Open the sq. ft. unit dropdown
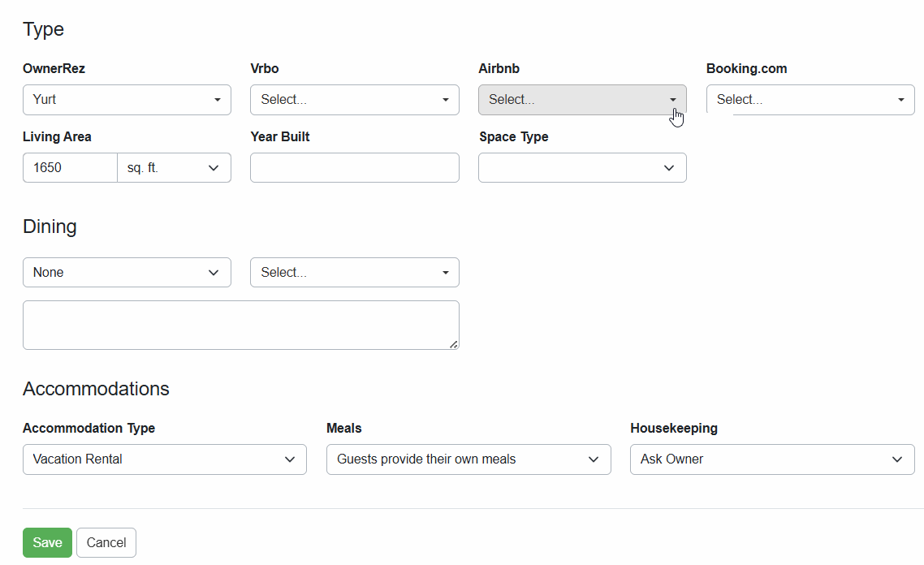Screen dimensions: 924x565 coord(174,167)
